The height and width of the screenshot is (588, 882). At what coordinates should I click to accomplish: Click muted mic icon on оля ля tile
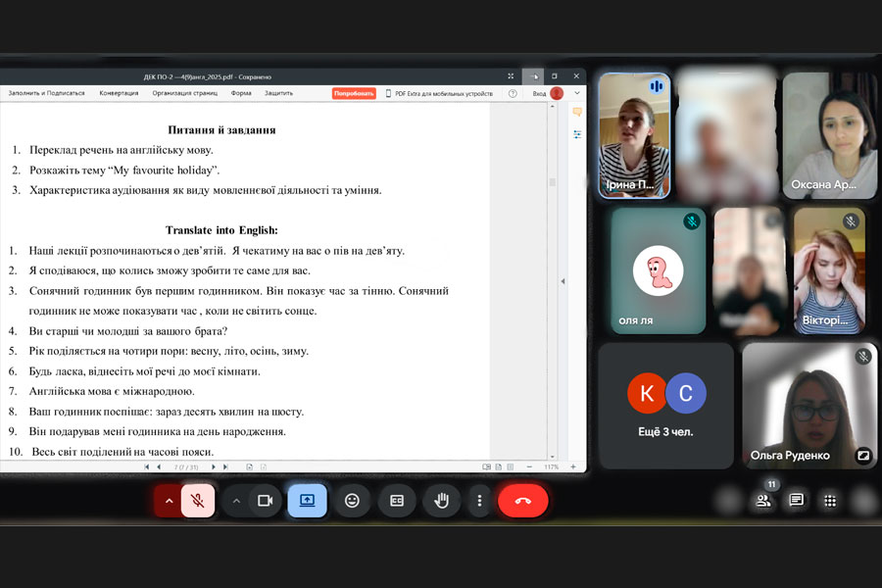coord(692,221)
